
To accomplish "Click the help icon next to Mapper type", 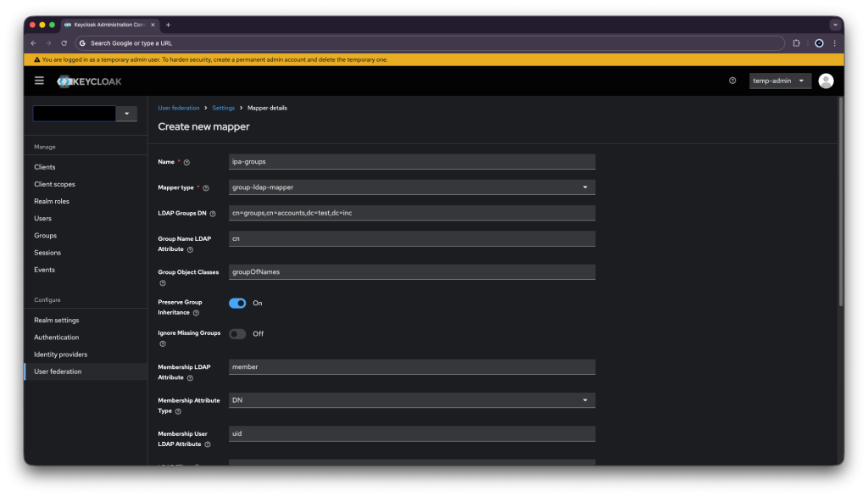I will [206, 188].
